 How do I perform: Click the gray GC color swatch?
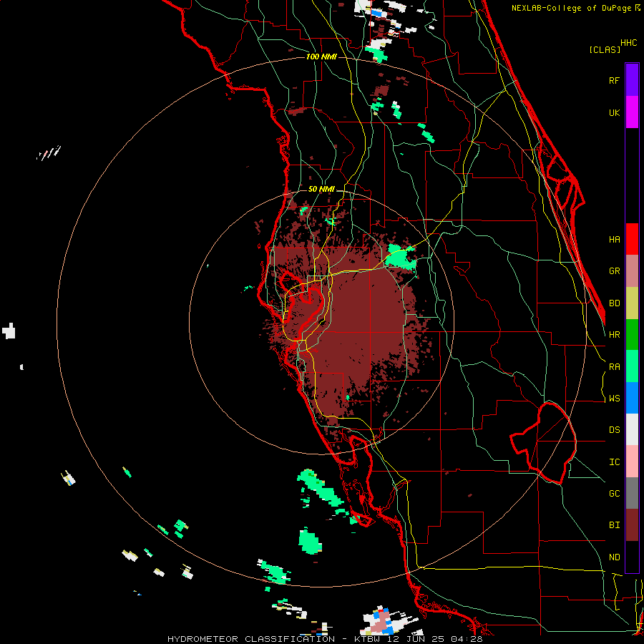pyautogui.click(x=632, y=493)
